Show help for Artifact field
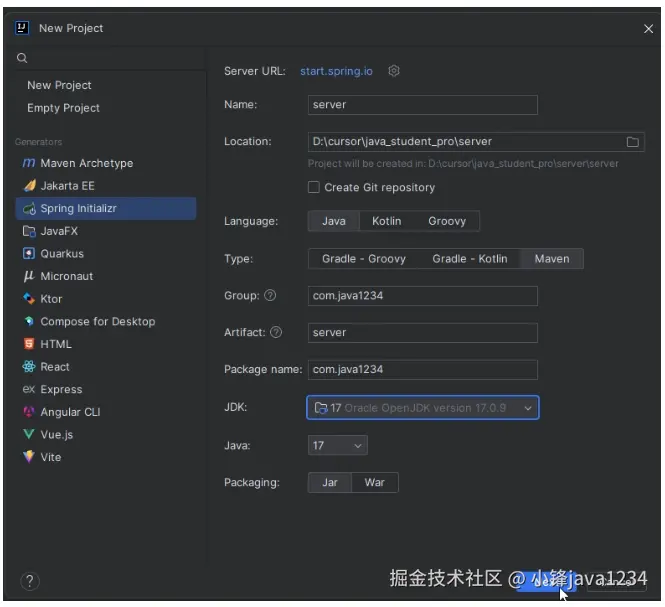Screen dimensions: 665x607 point(276,332)
